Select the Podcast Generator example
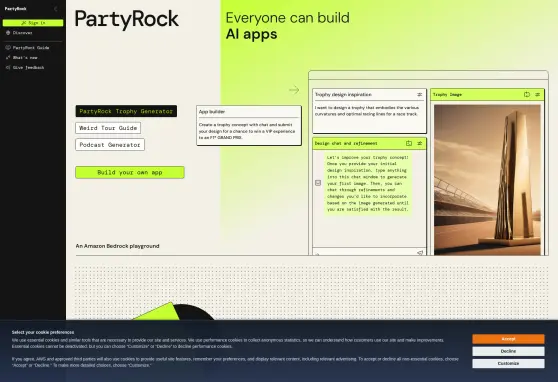The width and height of the screenshot is (558, 382). pyautogui.click(x=110, y=145)
